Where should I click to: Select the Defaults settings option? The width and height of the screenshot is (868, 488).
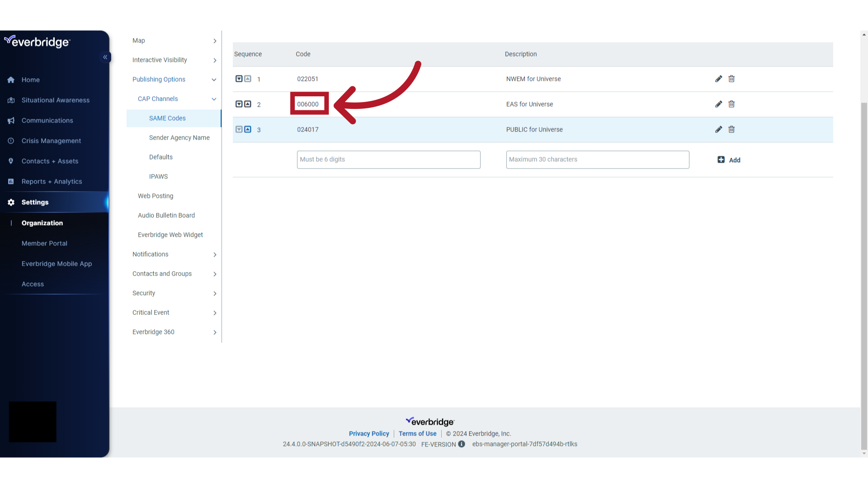click(161, 157)
